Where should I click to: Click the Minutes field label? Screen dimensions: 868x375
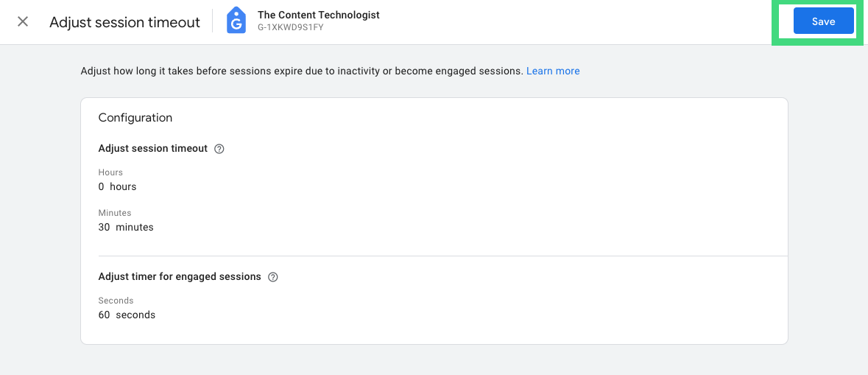(115, 213)
